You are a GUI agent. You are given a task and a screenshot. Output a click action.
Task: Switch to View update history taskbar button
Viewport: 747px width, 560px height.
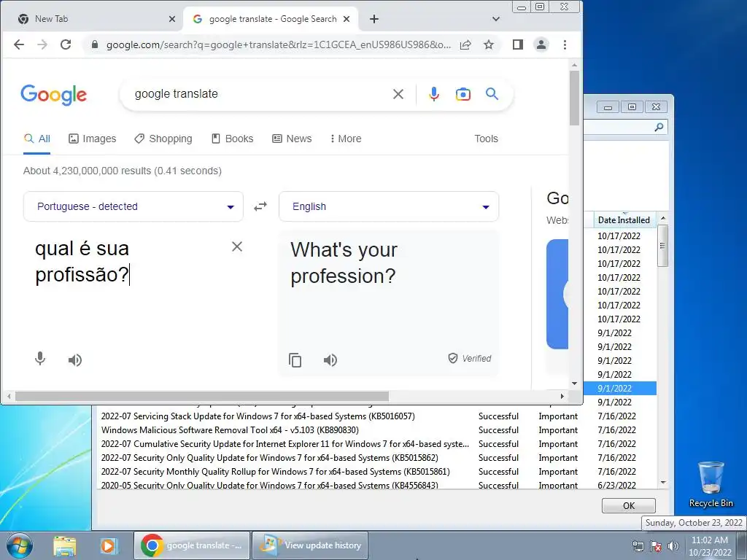[310, 545]
